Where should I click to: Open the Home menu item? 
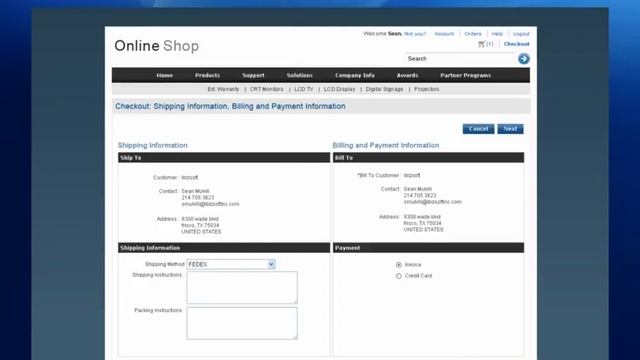coord(164,76)
